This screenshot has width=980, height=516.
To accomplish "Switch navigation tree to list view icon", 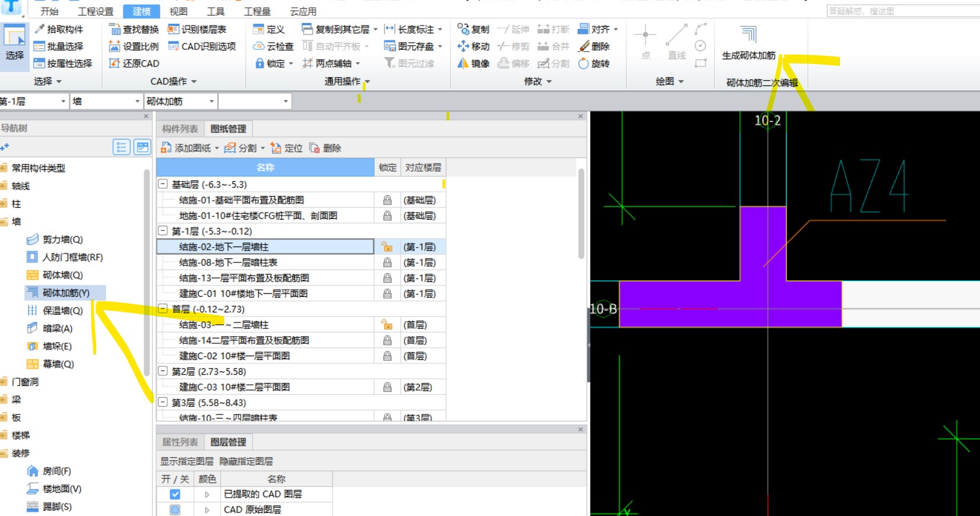I will coord(122,147).
